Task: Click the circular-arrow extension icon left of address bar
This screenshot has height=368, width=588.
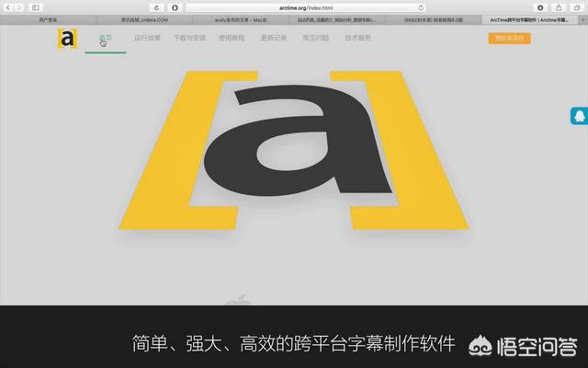Action: tap(156, 7)
